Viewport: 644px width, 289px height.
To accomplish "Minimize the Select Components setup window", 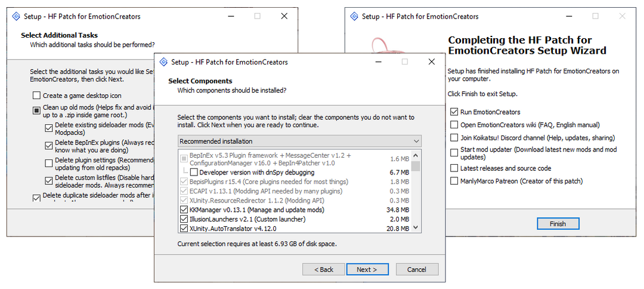I will click(378, 62).
